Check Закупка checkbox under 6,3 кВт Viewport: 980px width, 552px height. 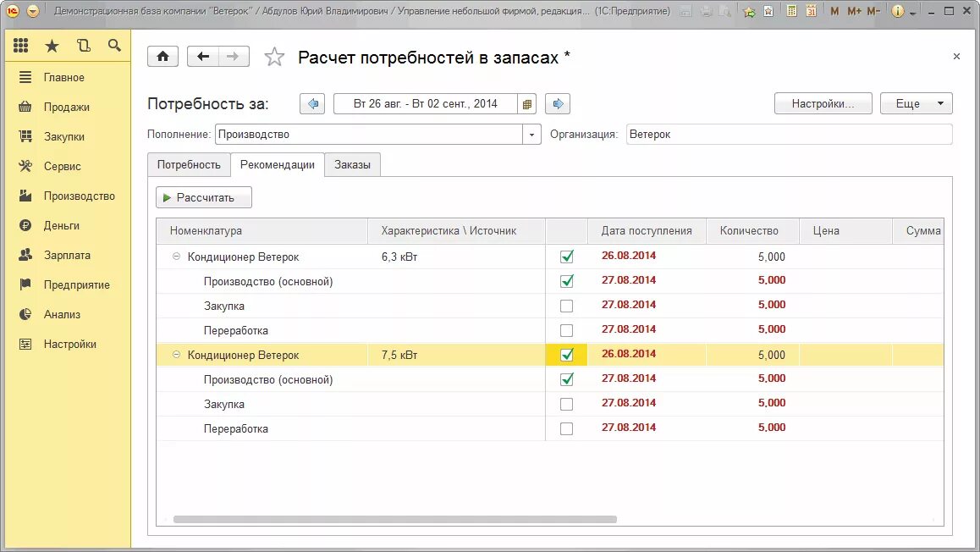click(566, 306)
